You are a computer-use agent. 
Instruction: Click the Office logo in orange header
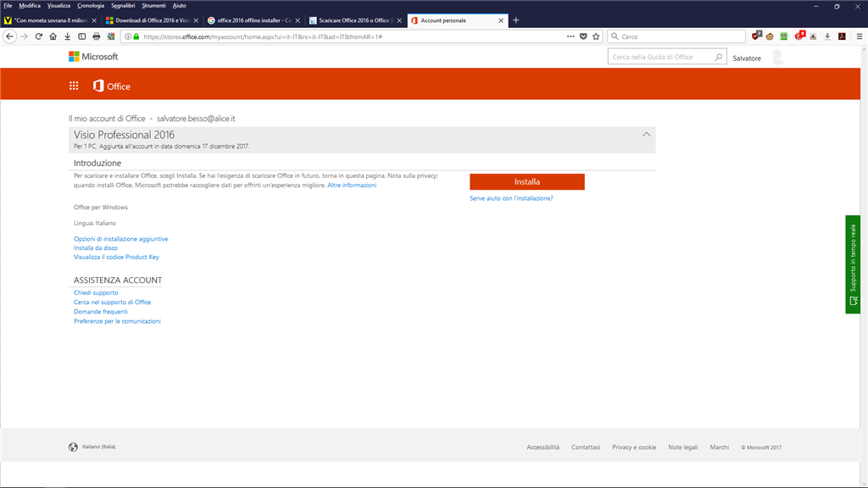pos(112,86)
